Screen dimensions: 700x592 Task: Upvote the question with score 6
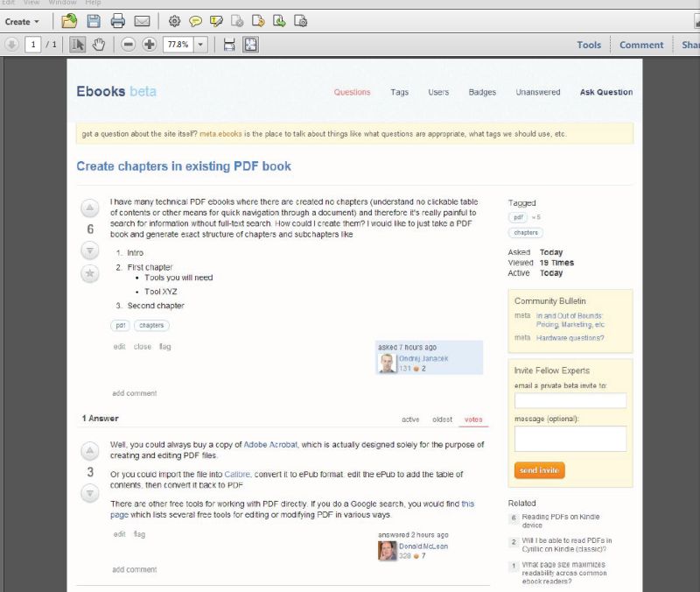[x=90, y=208]
